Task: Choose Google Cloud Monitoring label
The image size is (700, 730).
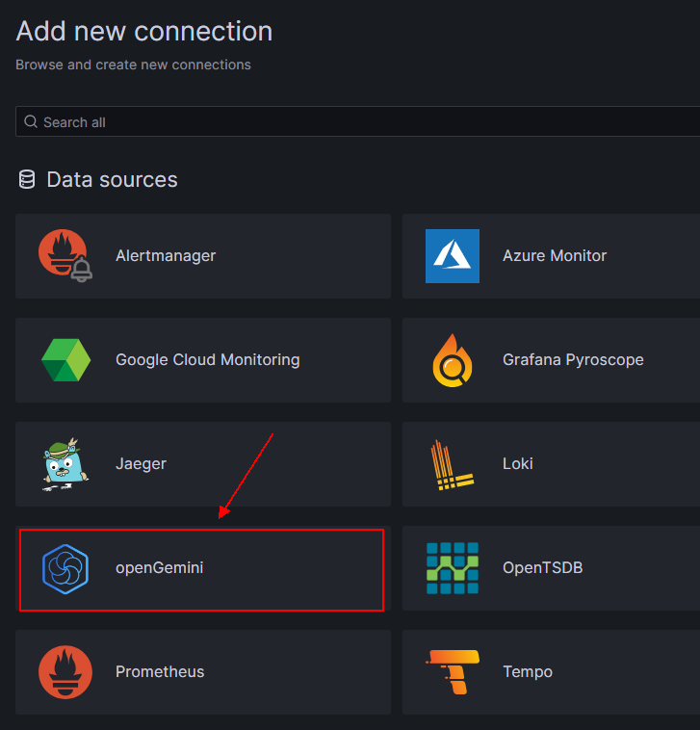Action: click(x=208, y=360)
